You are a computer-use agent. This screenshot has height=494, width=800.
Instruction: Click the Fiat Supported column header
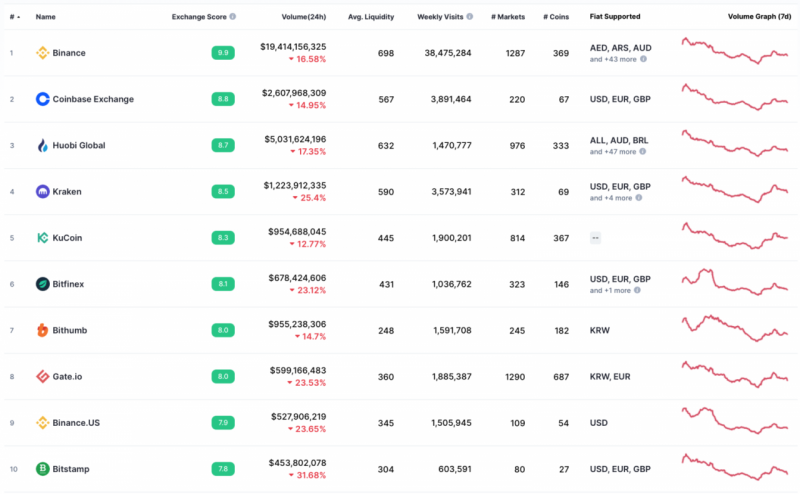pos(615,16)
